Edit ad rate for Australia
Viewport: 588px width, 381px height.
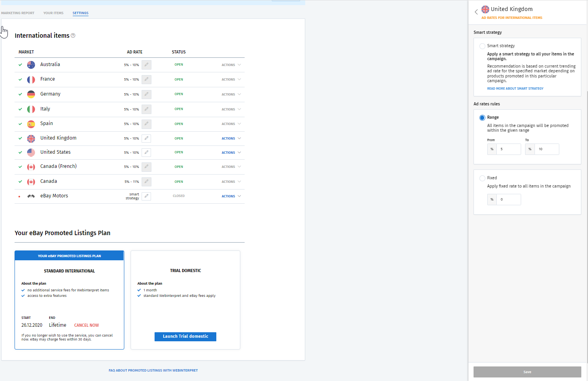pos(146,65)
